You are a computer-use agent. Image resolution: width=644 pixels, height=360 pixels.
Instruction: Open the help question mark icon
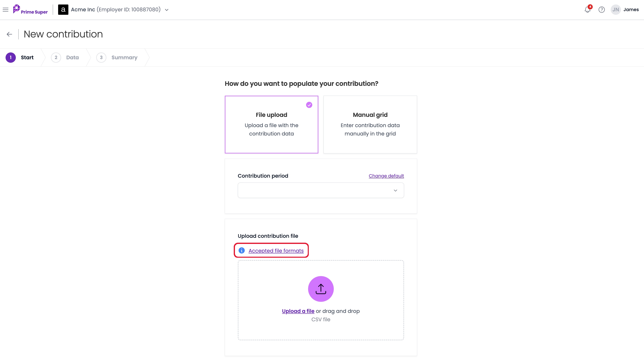601,10
